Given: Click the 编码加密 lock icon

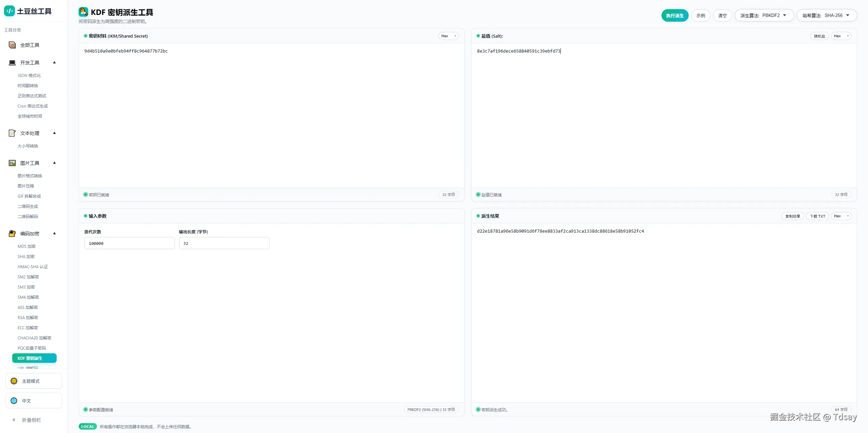Looking at the screenshot, I should pyautogui.click(x=12, y=234).
